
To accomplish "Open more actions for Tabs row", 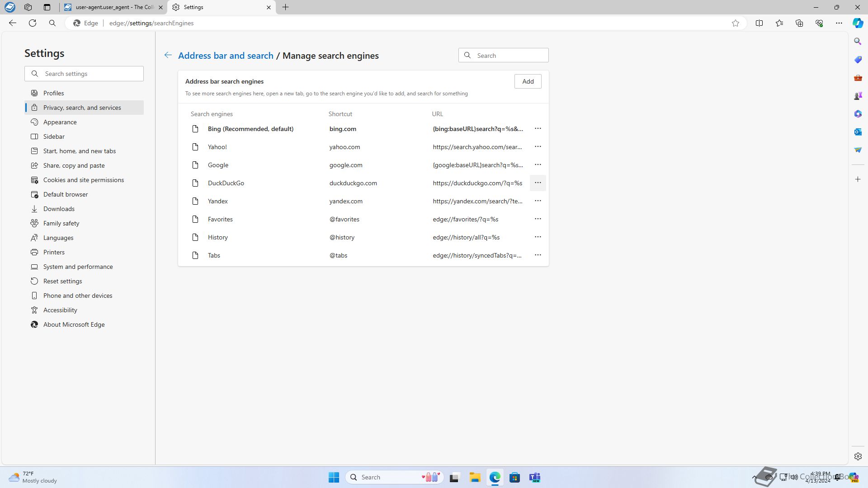I will pos(538,255).
